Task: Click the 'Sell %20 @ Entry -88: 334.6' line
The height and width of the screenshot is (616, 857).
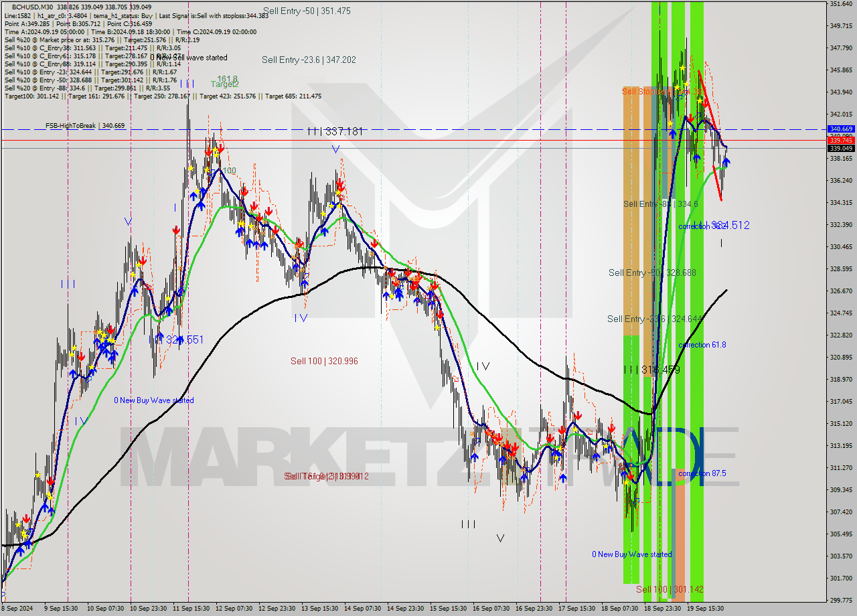Action: tap(88, 88)
